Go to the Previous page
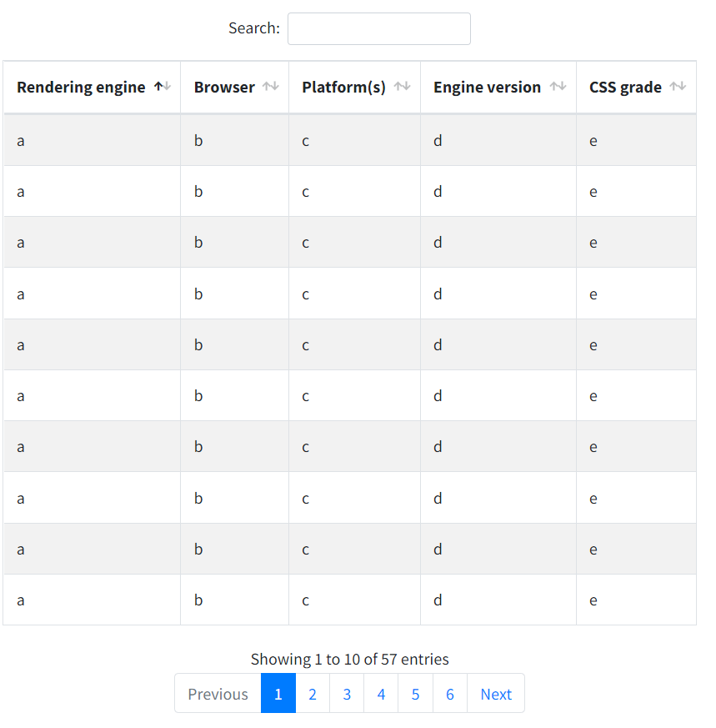 (218, 694)
